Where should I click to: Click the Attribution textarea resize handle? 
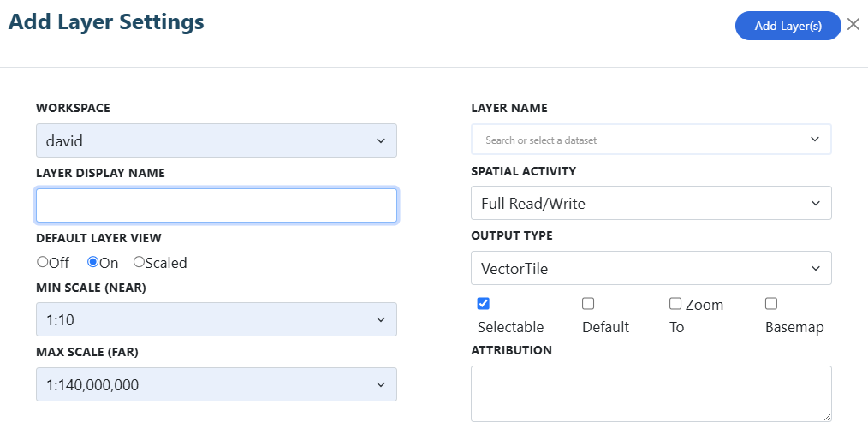826,417
